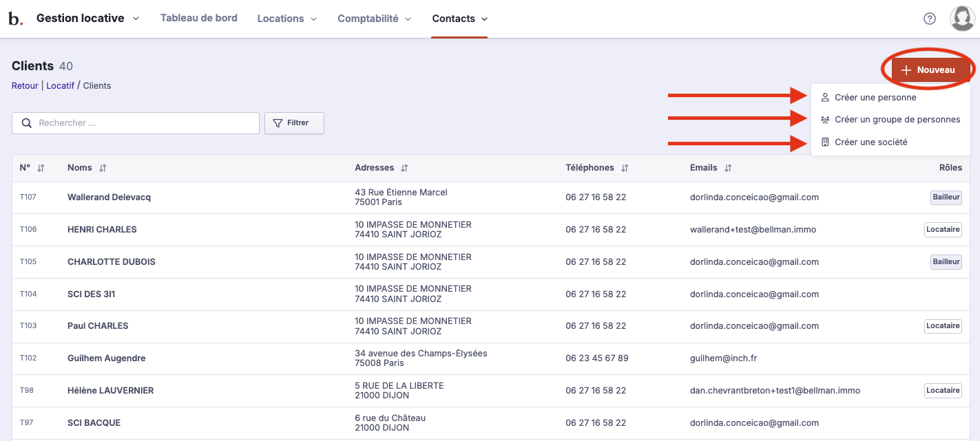Sort clients by N° column
Screen dimensions: 980x441
41,168
